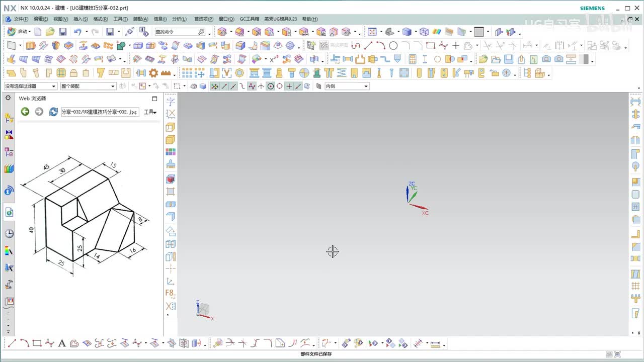Click the point plus tool icon
644x362 pixels.
(456, 45)
